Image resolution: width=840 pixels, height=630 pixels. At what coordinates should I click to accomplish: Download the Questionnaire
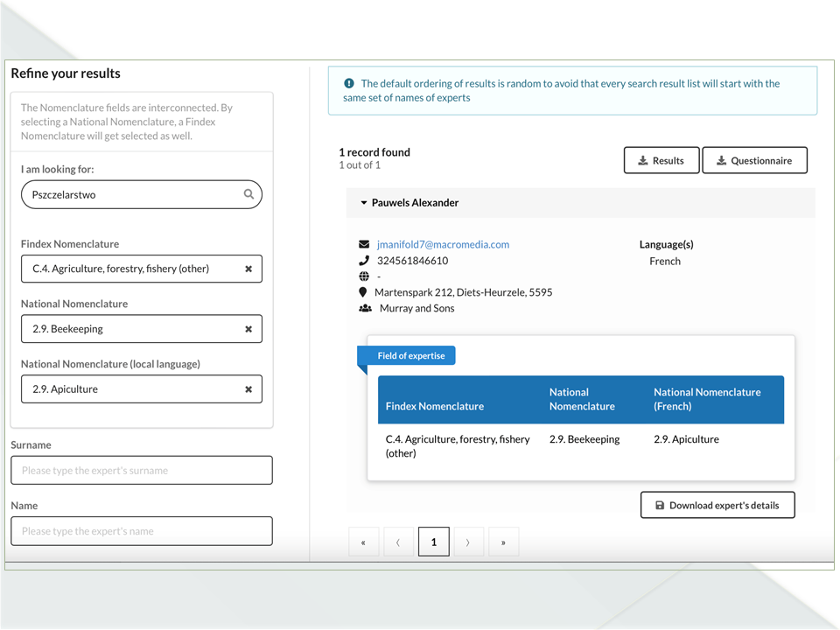753,161
